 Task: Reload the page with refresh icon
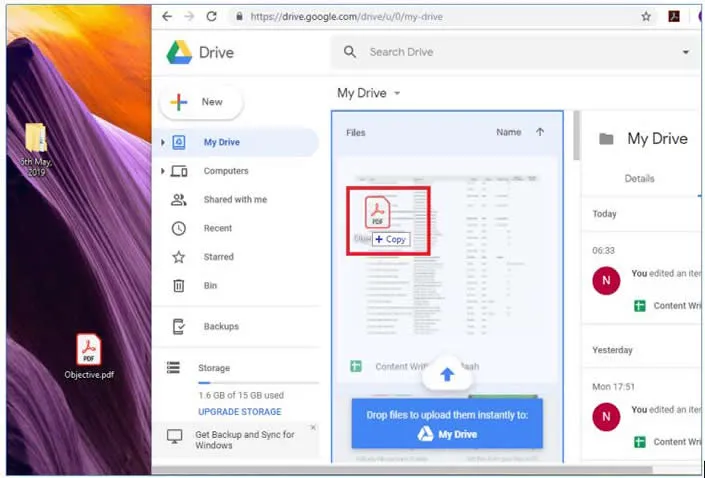[211, 17]
